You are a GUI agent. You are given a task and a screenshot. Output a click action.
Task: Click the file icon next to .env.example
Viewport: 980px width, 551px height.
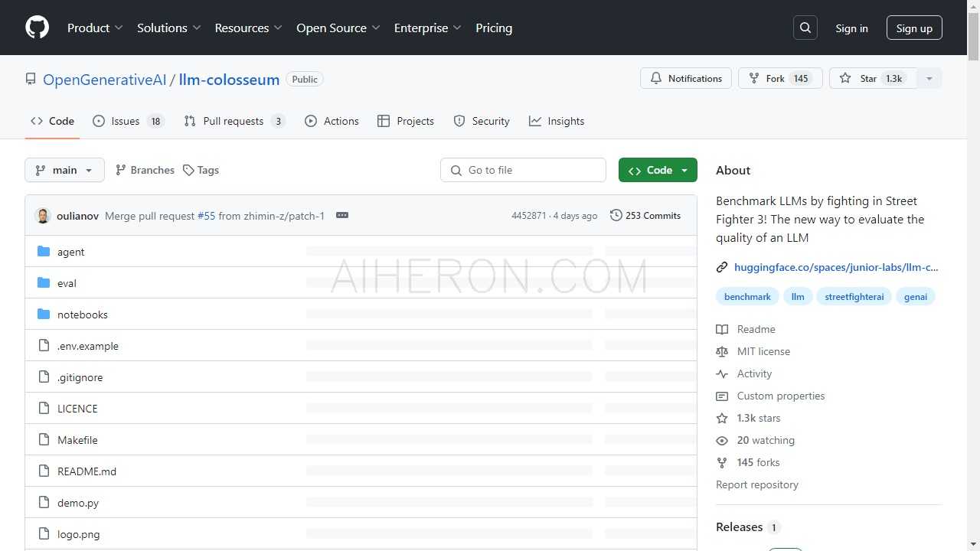tap(44, 346)
